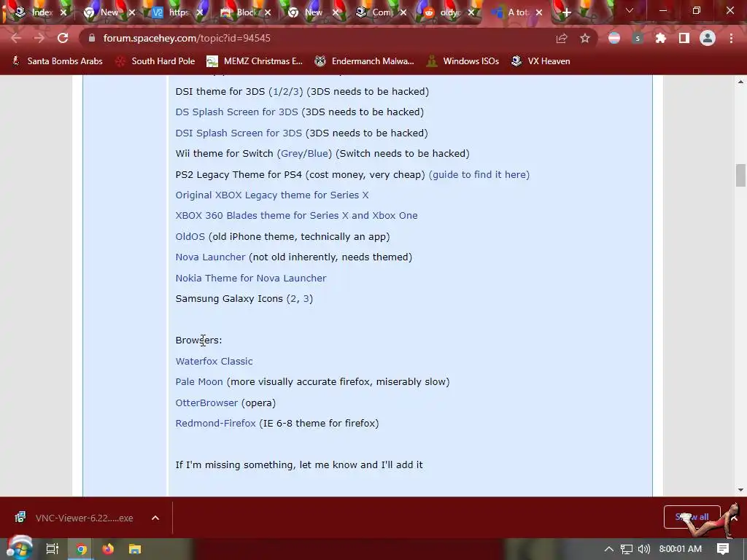This screenshot has height=560, width=747.
Task: Open DS Splash Screen for 3DS link
Action: point(236,112)
